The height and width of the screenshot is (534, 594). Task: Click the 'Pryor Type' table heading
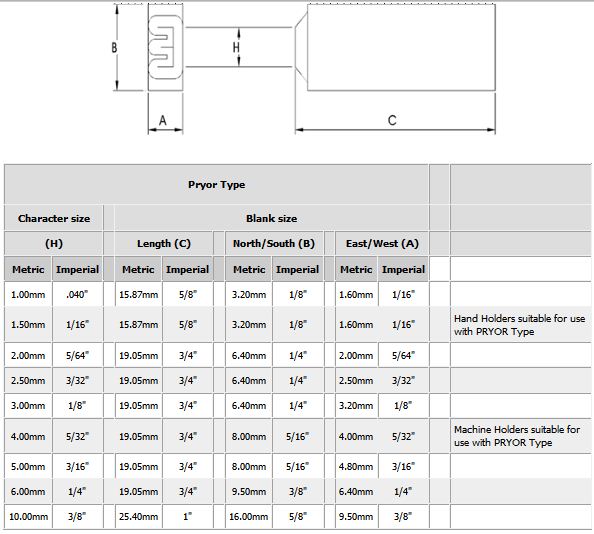point(216,185)
